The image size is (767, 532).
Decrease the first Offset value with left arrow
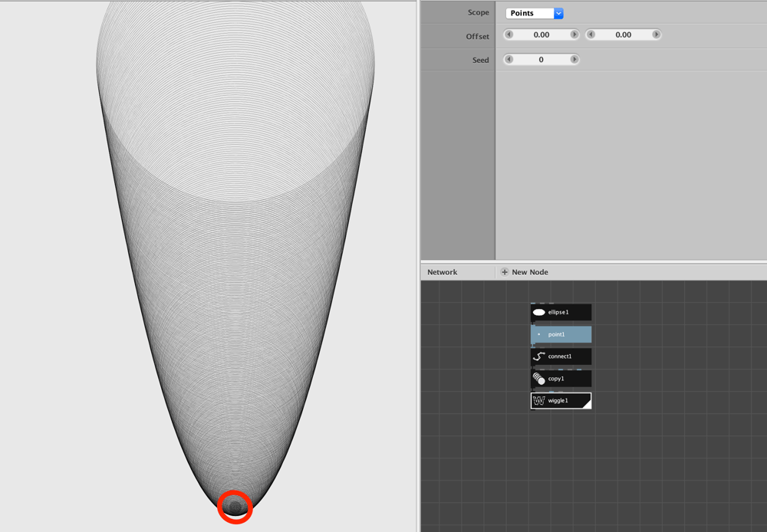[509, 34]
